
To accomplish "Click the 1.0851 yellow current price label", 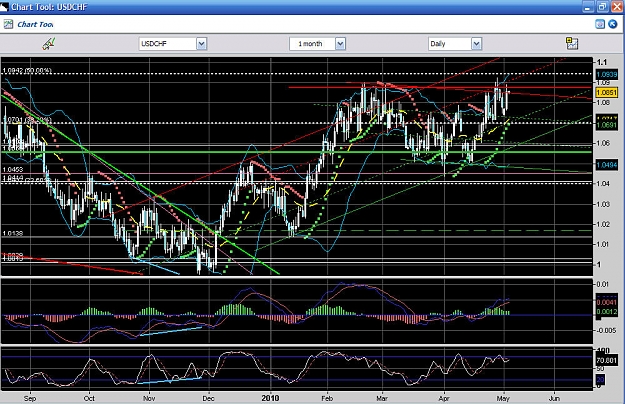I will pyautogui.click(x=607, y=92).
